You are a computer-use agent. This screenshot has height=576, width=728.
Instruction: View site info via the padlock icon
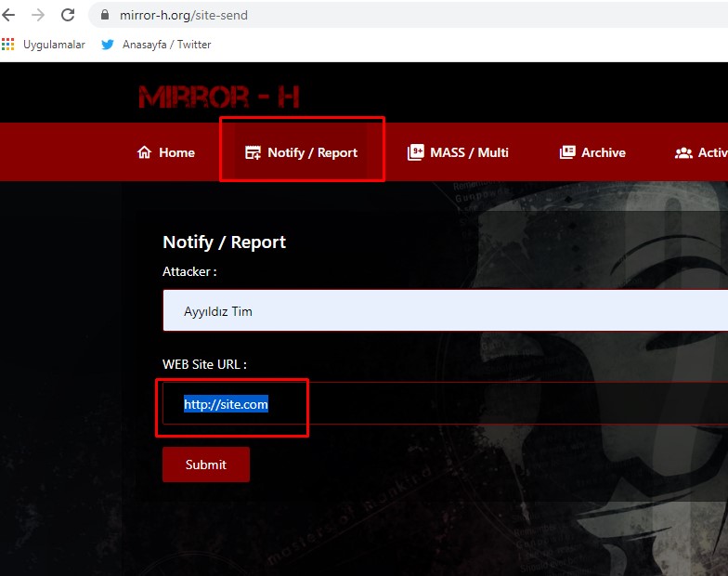(x=104, y=15)
